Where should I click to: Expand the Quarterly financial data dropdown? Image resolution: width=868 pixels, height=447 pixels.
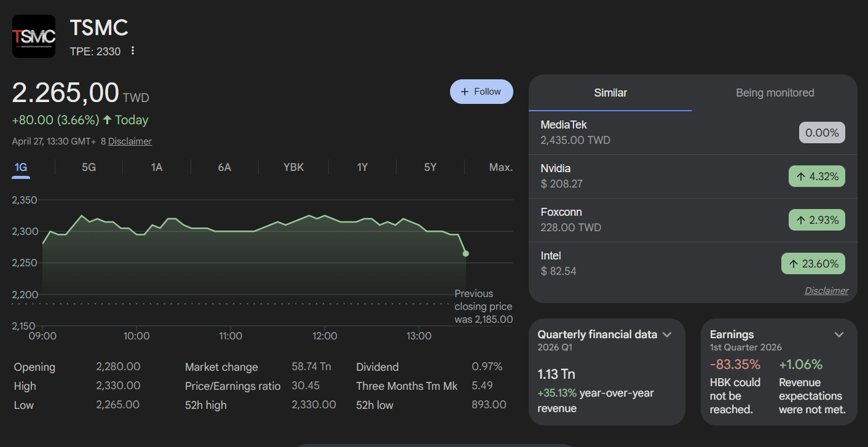coord(667,334)
